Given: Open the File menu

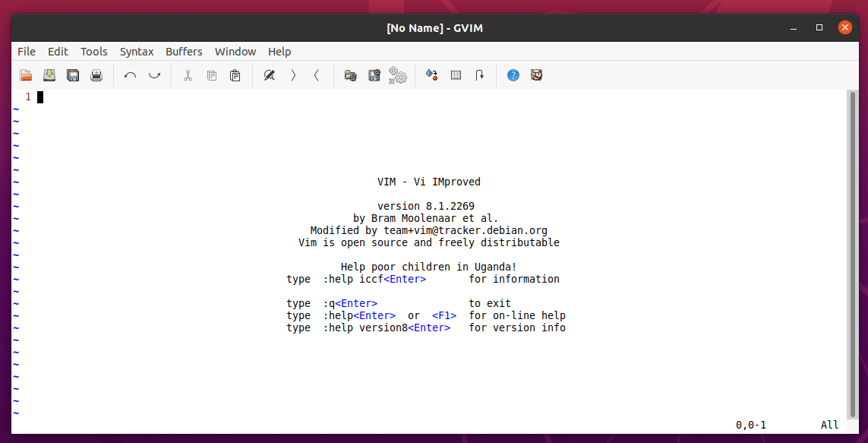Looking at the screenshot, I should pos(26,52).
